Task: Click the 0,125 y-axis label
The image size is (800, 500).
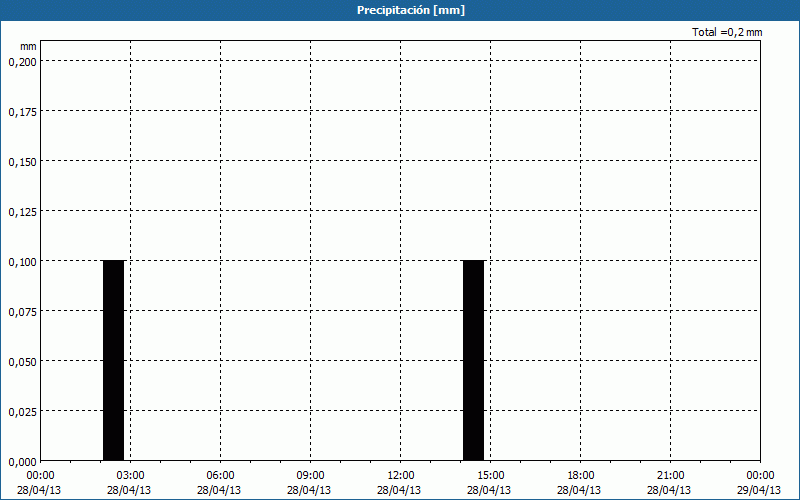Action: click(x=22, y=212)
